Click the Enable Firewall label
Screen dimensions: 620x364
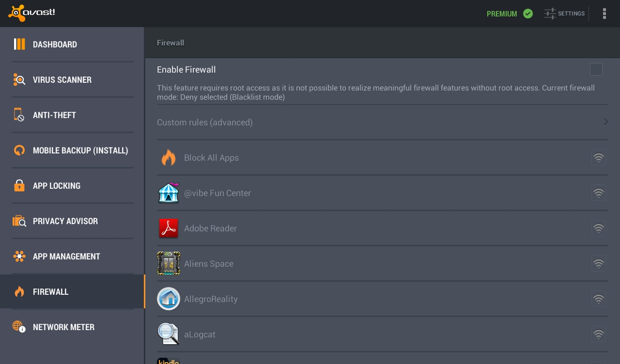(186, 70)
